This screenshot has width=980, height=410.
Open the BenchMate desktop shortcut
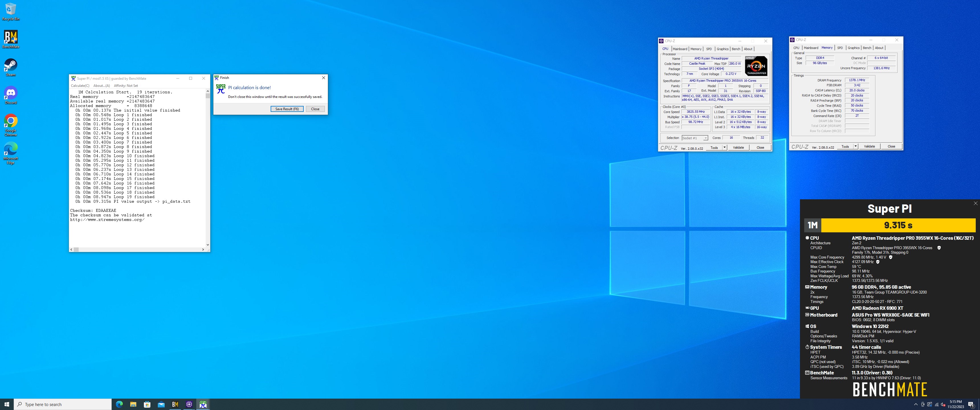(11, 40)
